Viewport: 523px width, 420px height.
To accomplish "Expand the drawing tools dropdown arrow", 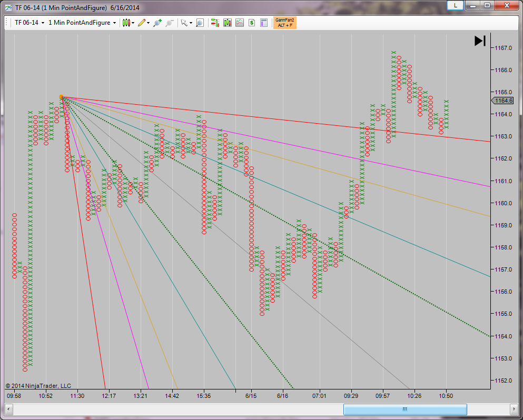I will pyautogui.click(x=149, y=23).
